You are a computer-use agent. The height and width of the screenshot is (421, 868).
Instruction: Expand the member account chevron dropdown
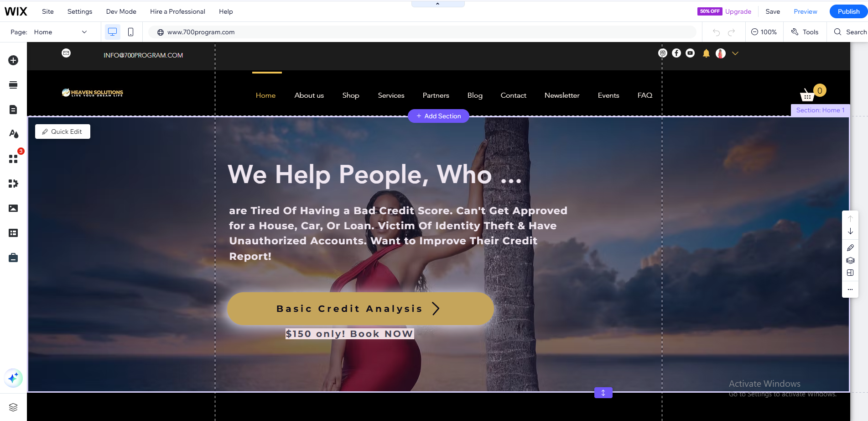735,53
